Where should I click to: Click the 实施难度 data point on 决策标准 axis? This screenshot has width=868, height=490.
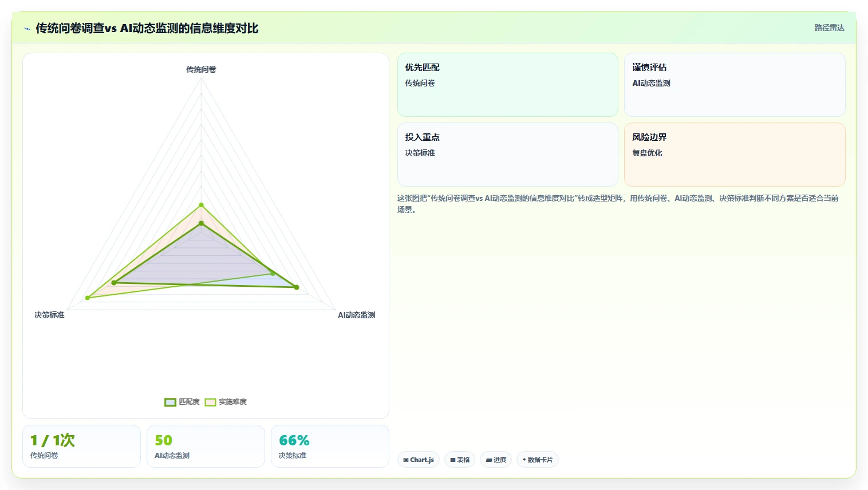88,298
